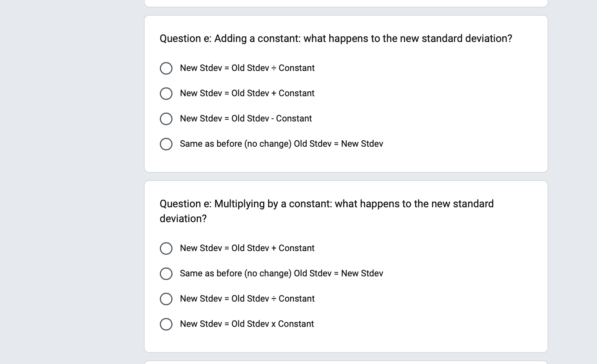Click the 'New Stdev = Old Stdev - Constant' label

click(246, 118)
